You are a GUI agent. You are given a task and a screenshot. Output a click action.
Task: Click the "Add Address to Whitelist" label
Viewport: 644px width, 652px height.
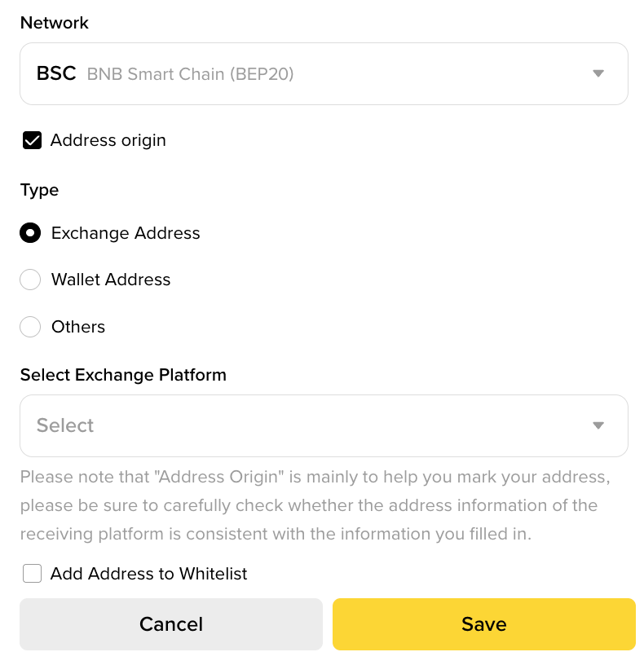pyautogui.click(x=148, y=574)
